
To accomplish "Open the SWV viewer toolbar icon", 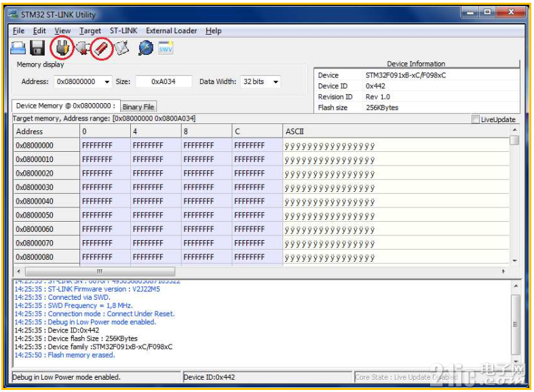I will 166,48.
